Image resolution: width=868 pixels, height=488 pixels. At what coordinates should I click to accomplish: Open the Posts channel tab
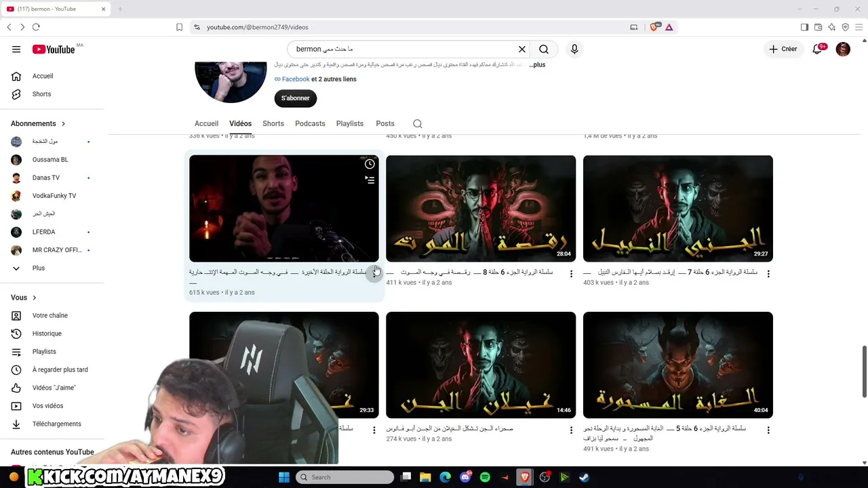(385, 123)
